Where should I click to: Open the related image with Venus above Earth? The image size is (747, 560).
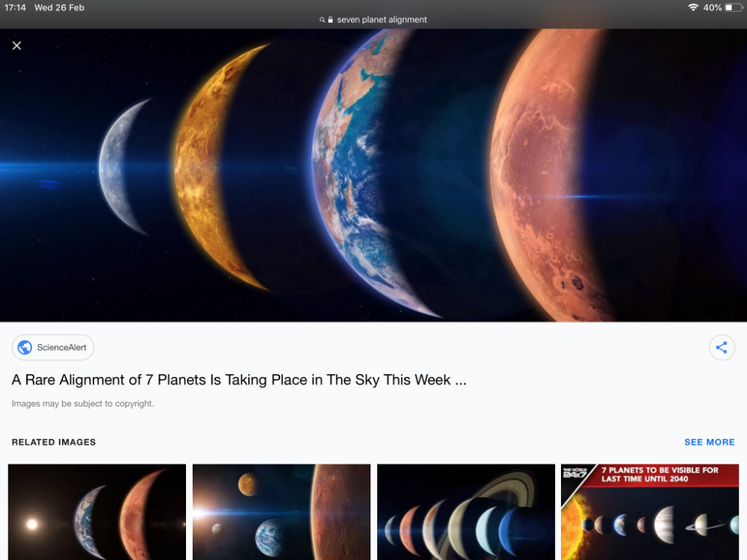click(x=282, y=512)
